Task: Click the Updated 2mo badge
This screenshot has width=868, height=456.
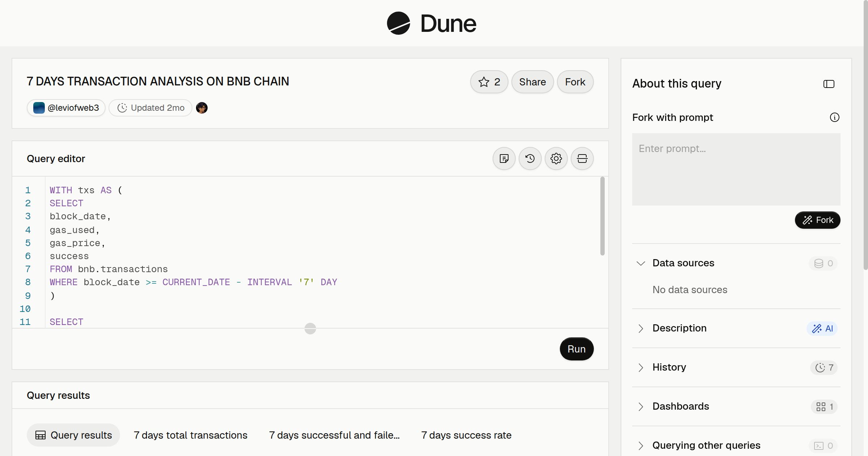Action: click(x=150, y=108)
